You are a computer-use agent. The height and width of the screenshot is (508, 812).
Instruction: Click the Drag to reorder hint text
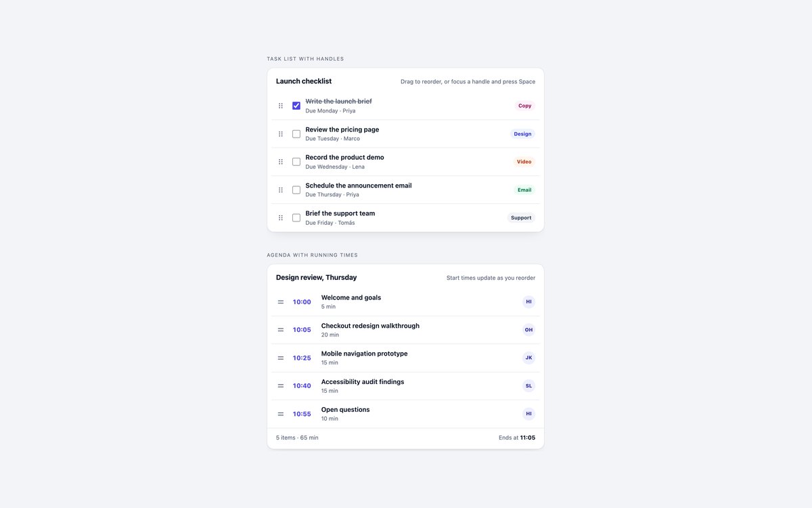(468, 82)
